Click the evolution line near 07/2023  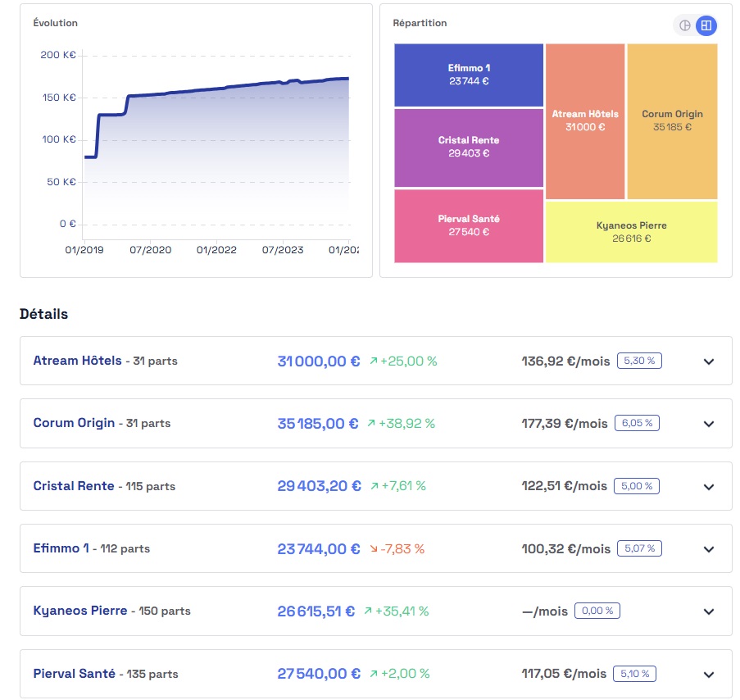(283, 83)
